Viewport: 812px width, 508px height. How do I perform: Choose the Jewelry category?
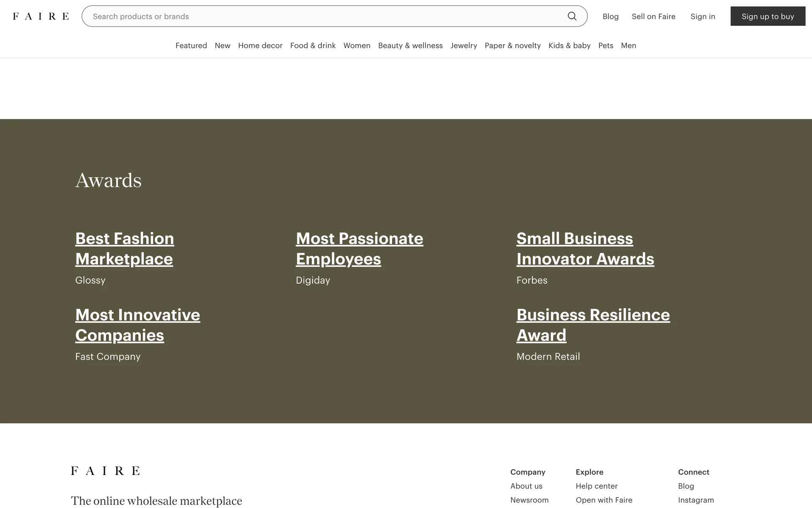464,45
